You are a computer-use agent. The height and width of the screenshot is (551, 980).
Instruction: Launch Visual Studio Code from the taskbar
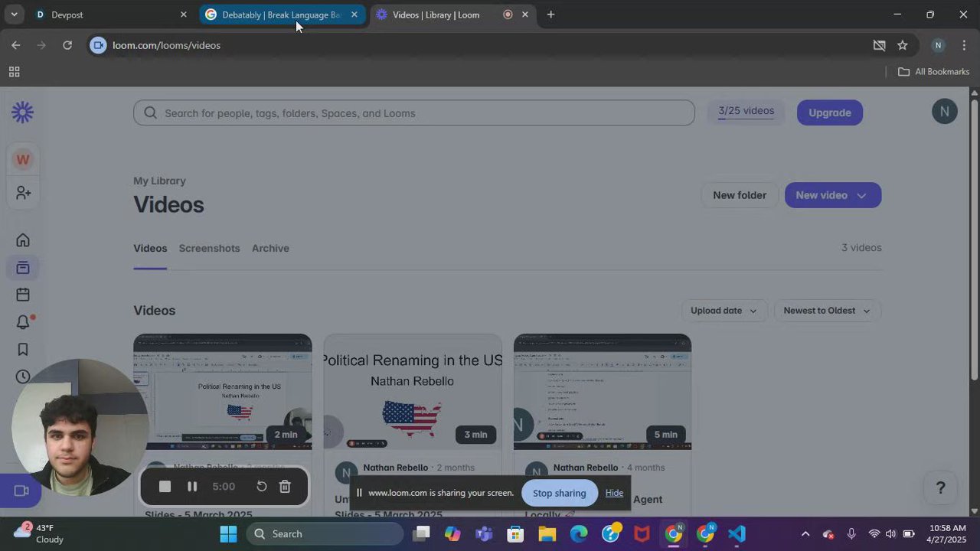(737, 534)
